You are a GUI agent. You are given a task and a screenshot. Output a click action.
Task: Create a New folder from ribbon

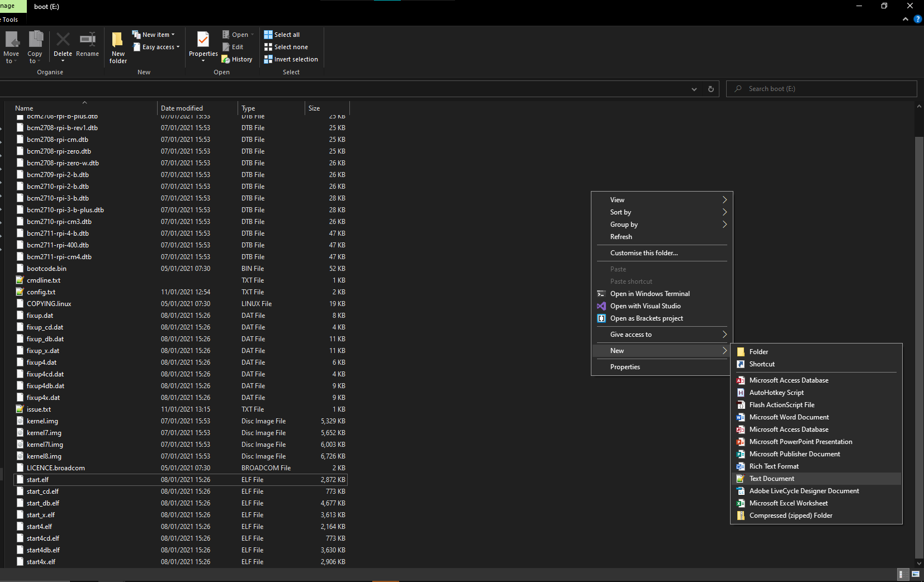(x=118, y=47)
